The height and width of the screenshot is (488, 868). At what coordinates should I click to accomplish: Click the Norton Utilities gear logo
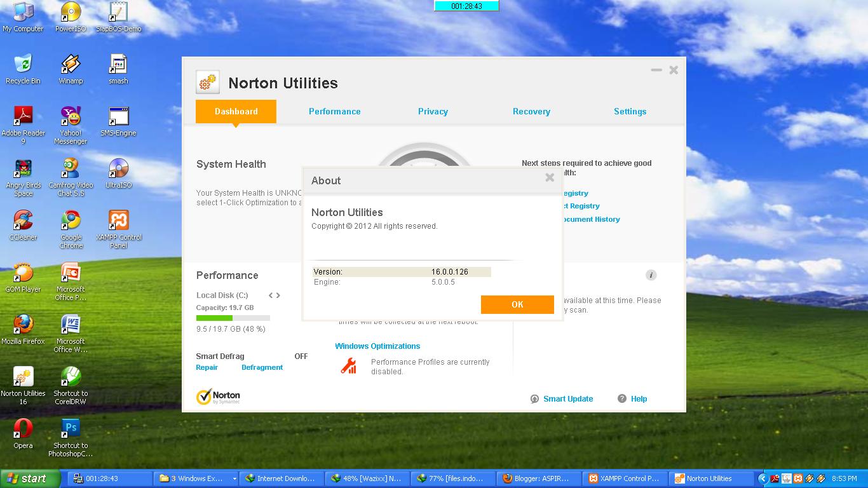tap(207, 83)
